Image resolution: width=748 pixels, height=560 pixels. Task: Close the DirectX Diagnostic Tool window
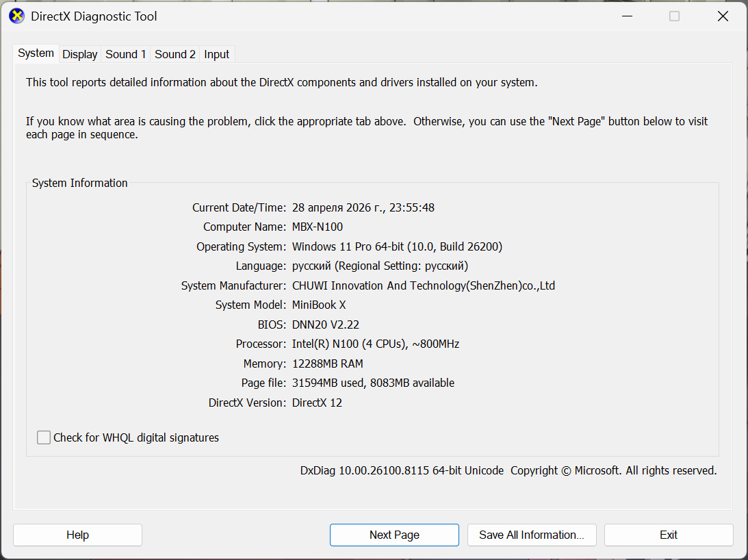point(723,16)
